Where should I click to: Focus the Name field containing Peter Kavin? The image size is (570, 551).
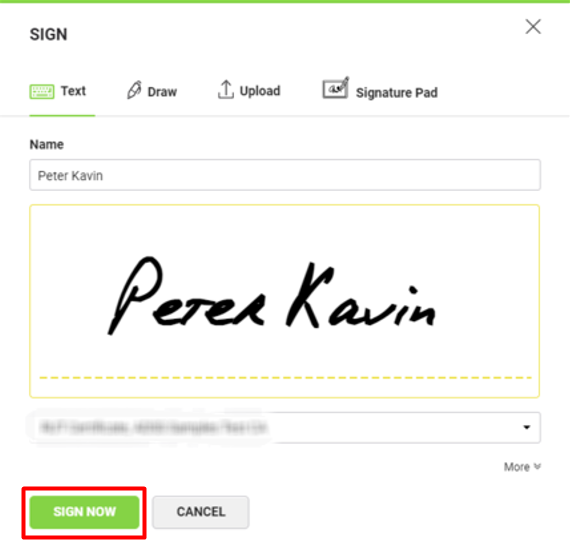pyautogui.click(x=285, y=175)
